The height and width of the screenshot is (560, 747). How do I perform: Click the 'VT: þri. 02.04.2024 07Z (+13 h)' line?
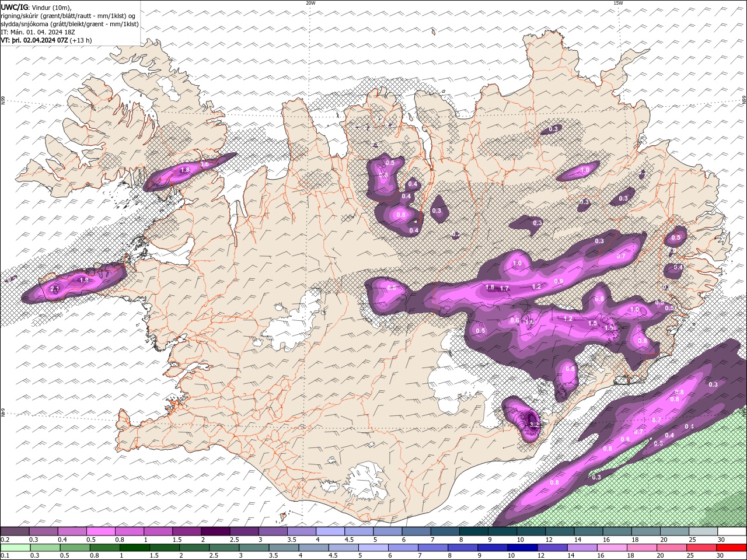tap(46, 40)
